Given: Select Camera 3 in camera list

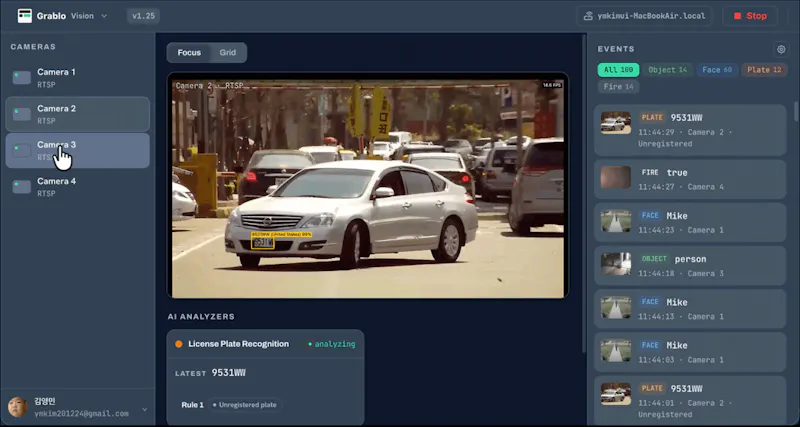Looking at the screenshot, I should (x=78, y=150).
